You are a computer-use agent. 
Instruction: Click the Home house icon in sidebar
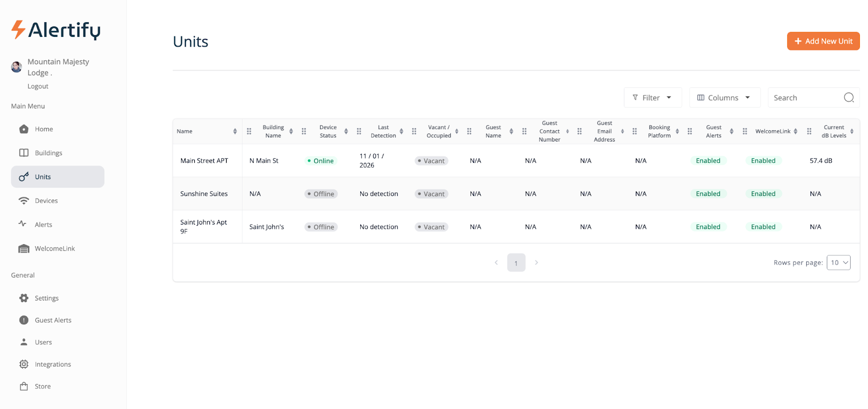point(24,129)
